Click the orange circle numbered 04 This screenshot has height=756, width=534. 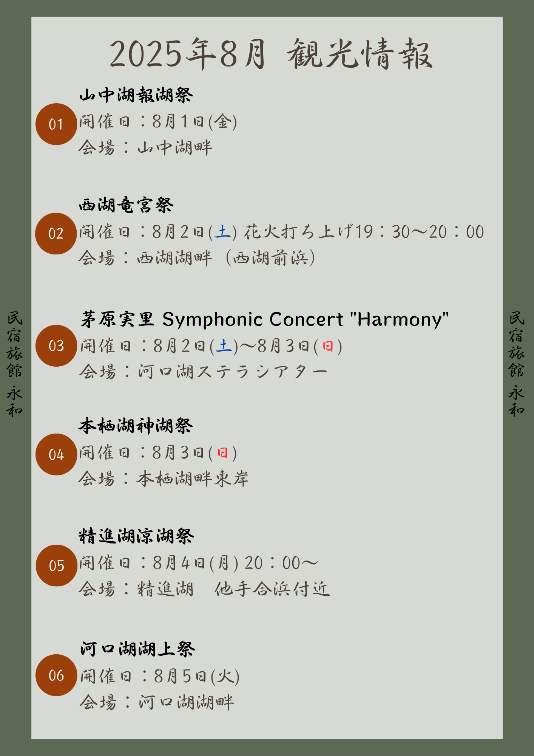(x=56, y=454)
